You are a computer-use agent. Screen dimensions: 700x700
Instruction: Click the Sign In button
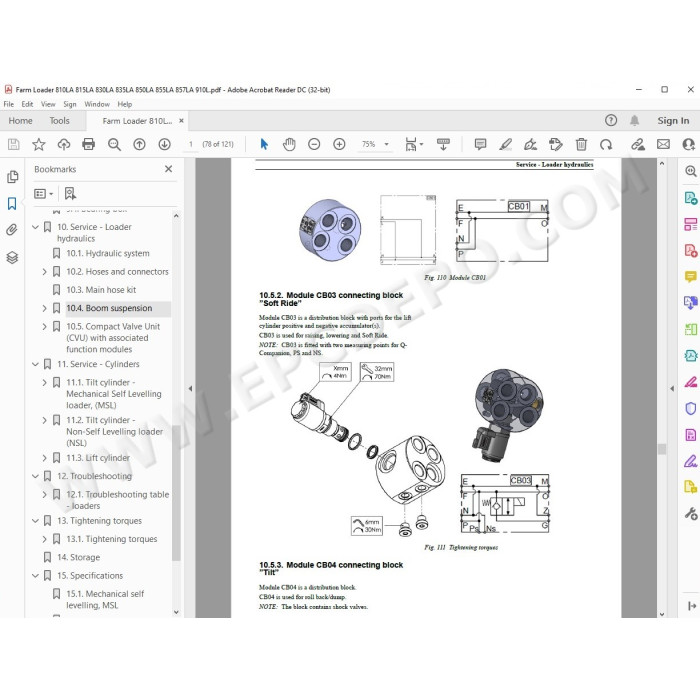point(673,121)
